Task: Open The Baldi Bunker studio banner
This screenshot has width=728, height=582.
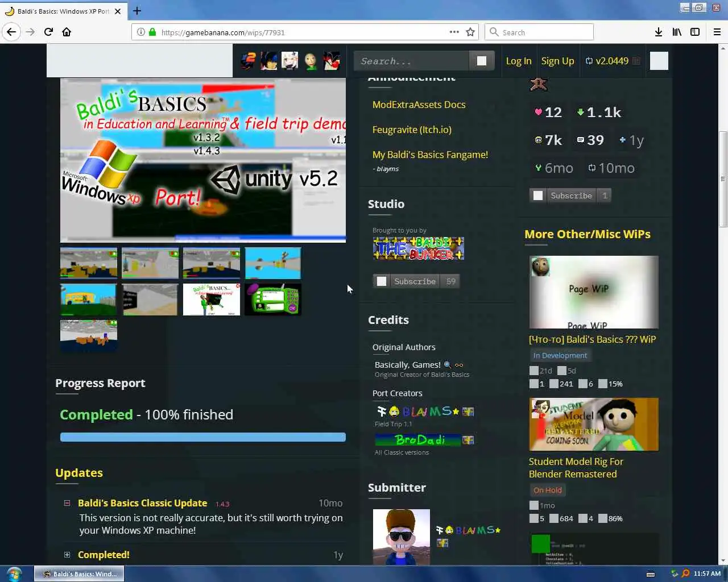Action: tap(419, 248)
